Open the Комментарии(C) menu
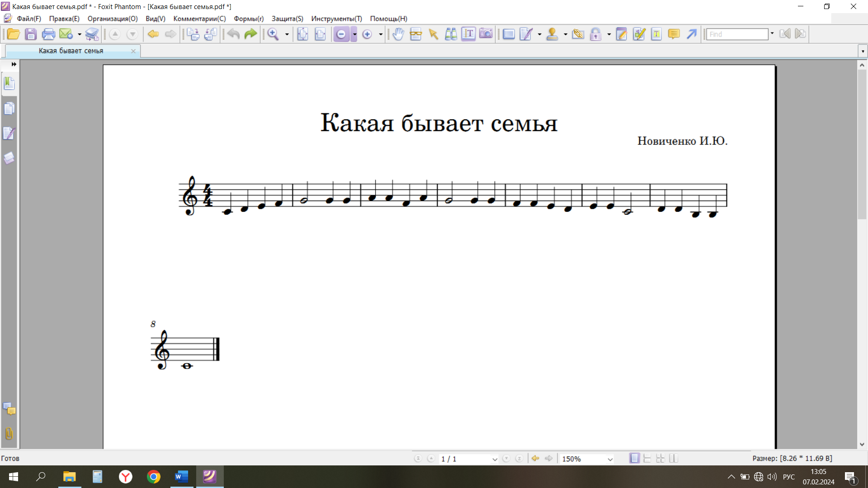 coord(199,19)
